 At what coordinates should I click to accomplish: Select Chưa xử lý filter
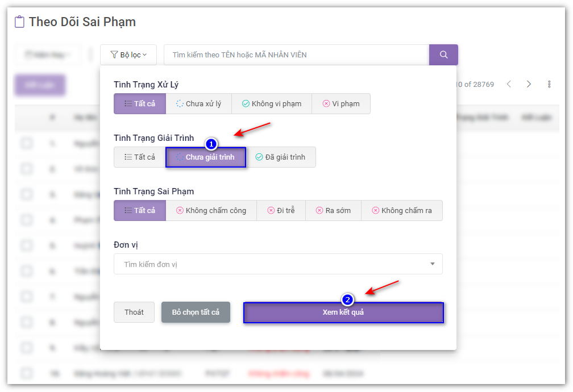coord(198,104)
